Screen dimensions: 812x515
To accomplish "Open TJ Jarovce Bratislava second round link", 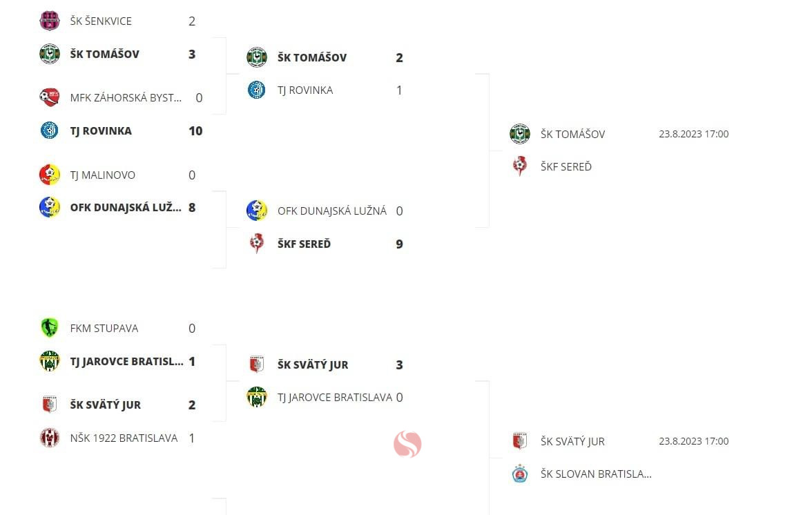I will tap(335, 398).
